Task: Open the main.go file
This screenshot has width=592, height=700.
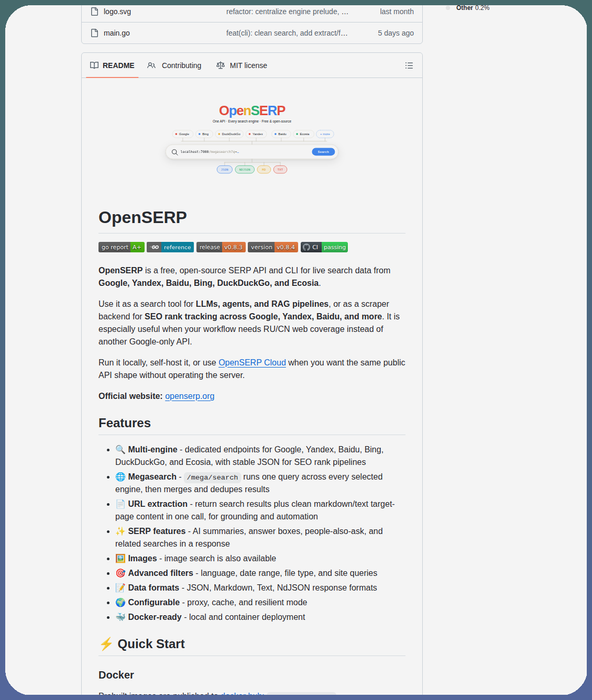Action: coord(117,33)
